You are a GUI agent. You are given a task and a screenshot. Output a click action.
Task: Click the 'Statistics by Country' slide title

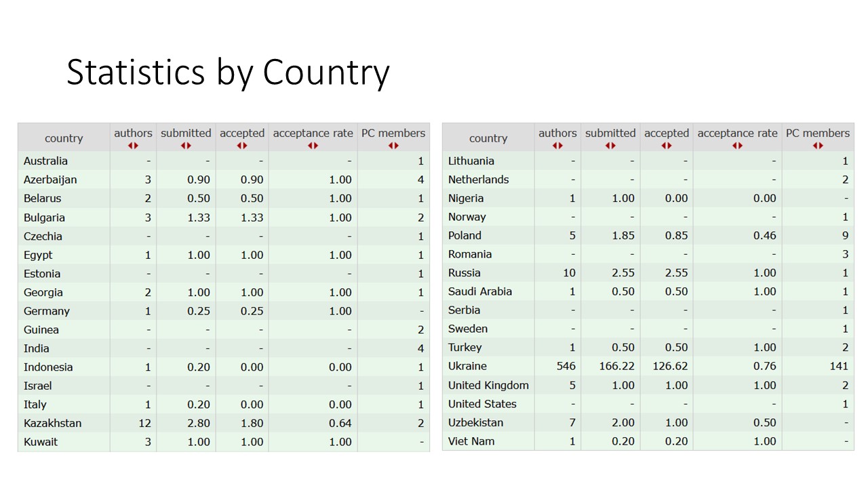pos(228,73)
